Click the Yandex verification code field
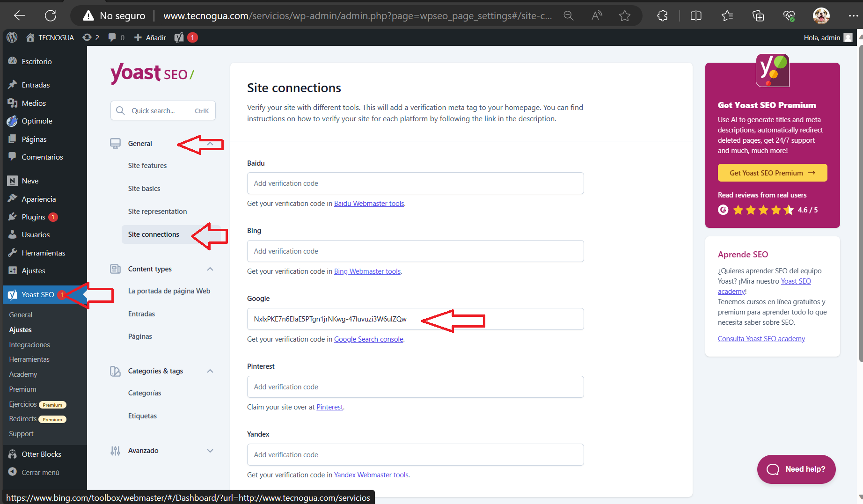The image size is (863, 504). [416, 455]
